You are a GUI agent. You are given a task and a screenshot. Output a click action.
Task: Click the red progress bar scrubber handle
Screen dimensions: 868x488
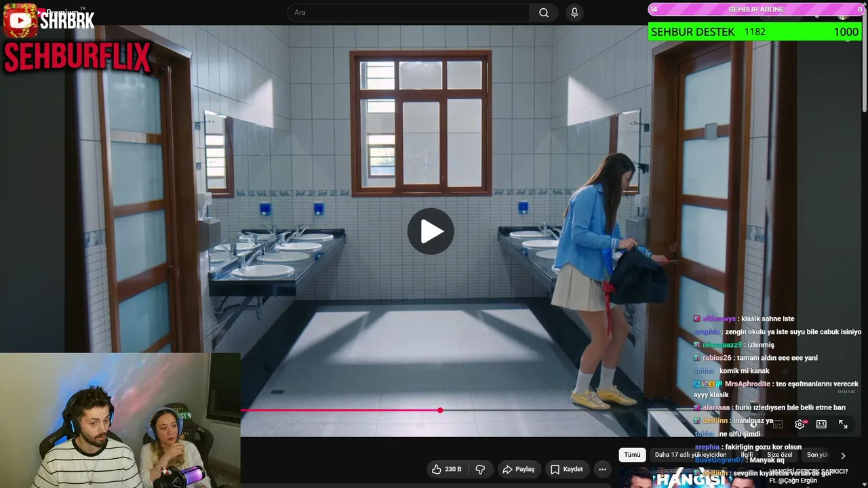coord(440,410)
